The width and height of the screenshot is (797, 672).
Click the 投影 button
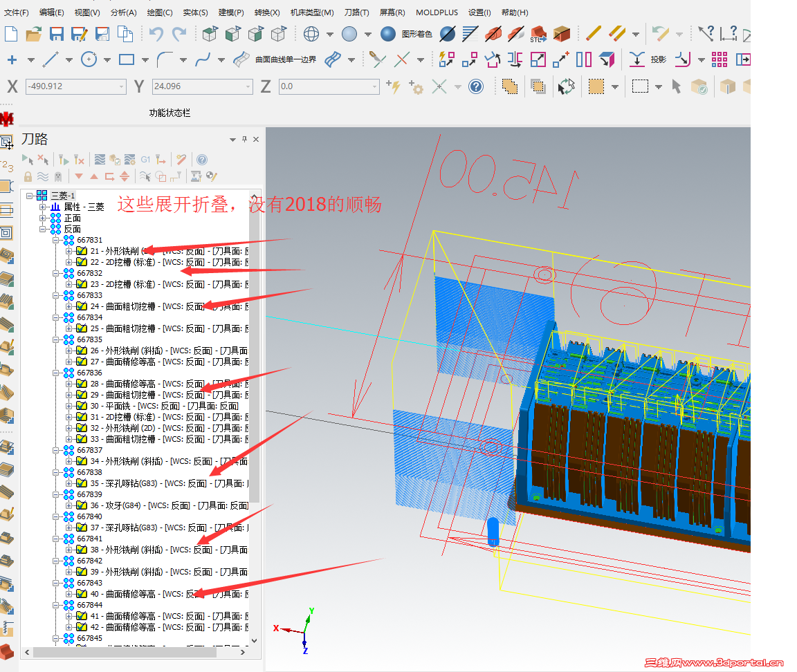[658, 59]
